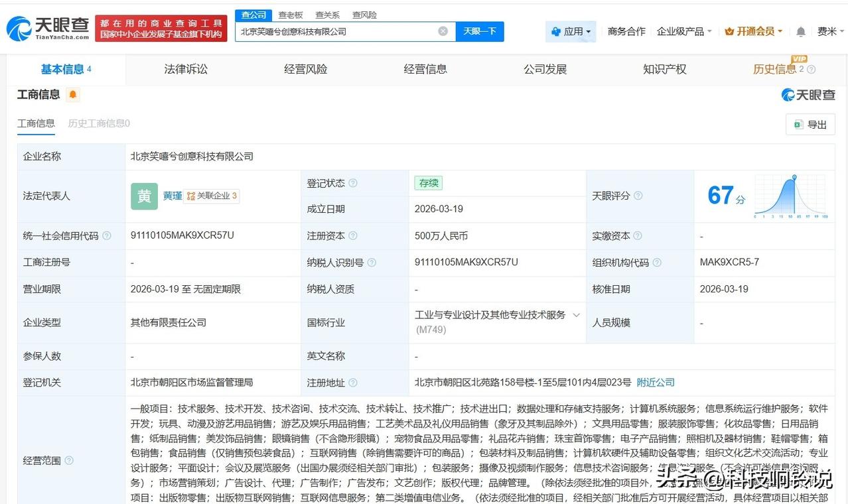Image resolution: width=848 pixels, height=504 pixels.
Task: Click help icon next to 注册资本
Action: tap(354, 236)
